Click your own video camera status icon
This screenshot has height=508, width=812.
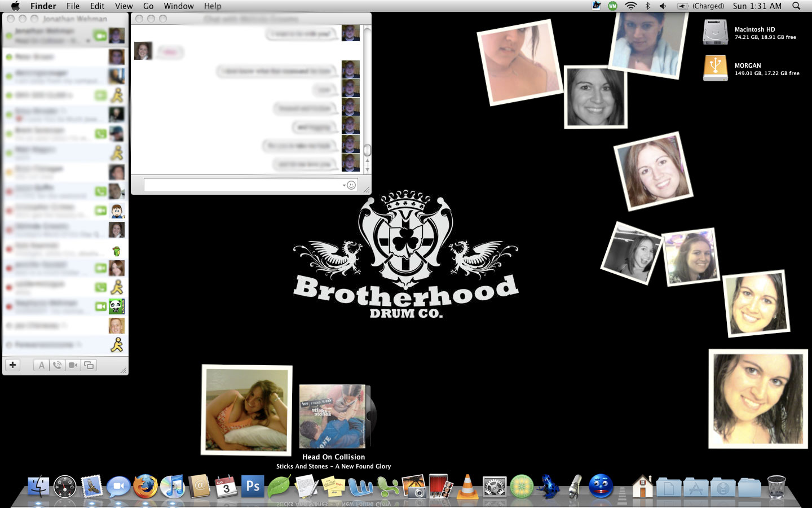[100, 36]
